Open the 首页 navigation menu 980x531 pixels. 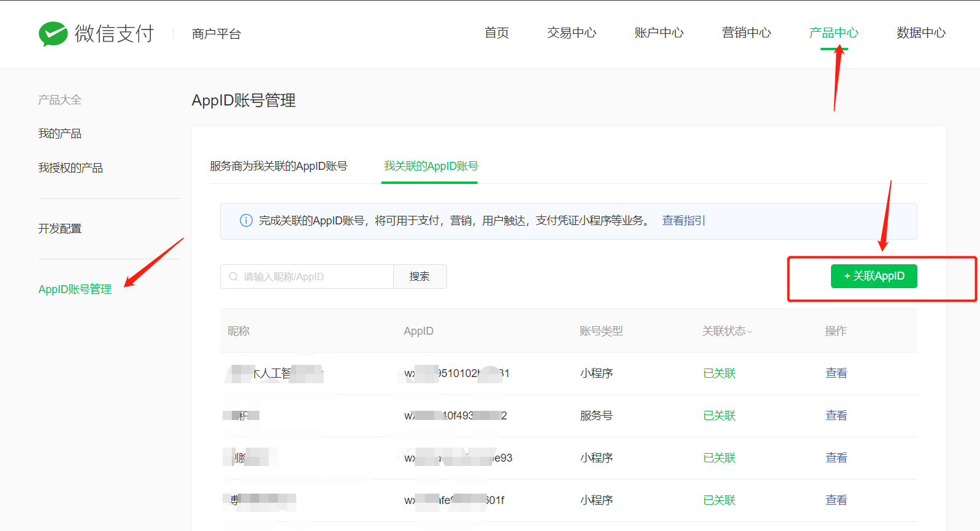[x=496, y=33]
